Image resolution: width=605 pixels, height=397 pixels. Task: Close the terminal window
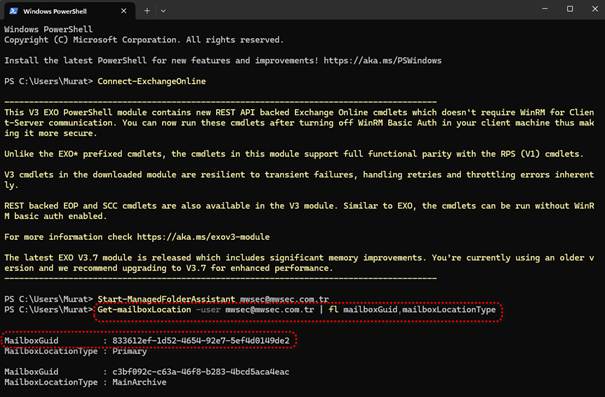point(595,9)
